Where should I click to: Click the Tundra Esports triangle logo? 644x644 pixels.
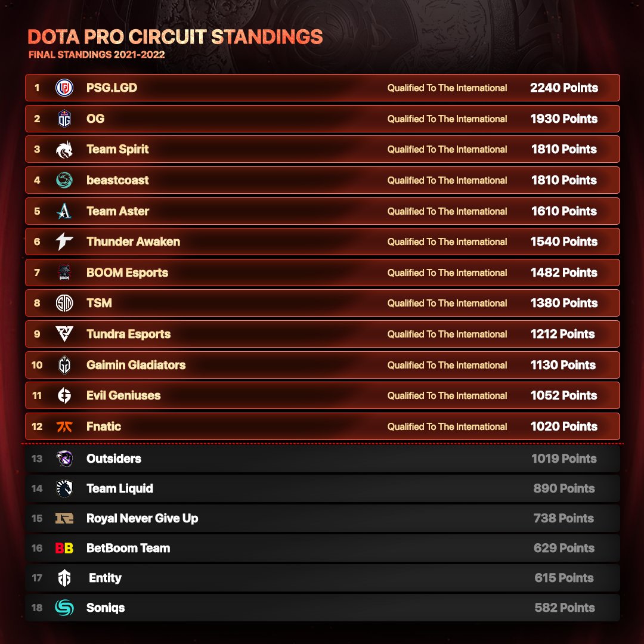[64, 334]
